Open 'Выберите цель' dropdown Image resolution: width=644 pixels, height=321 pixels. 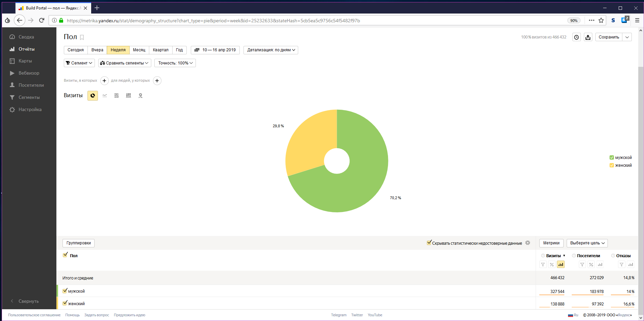[587, 243]
